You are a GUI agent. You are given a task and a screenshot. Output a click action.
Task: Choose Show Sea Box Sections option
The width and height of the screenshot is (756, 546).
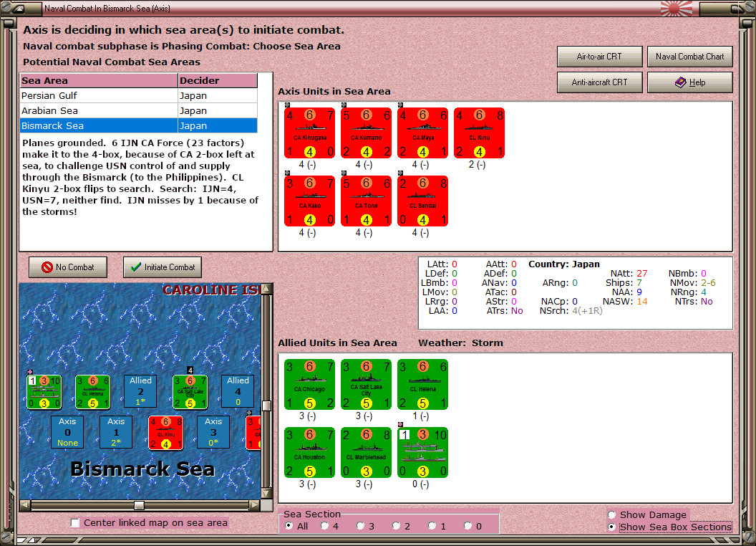pyautogui.click(x=612, y=527)
